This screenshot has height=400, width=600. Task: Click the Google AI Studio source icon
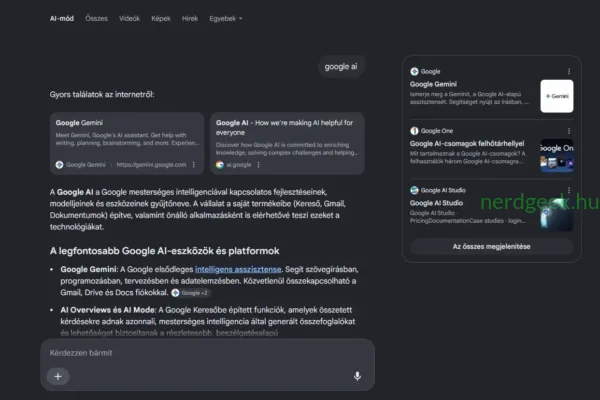(x=414, y=190)
